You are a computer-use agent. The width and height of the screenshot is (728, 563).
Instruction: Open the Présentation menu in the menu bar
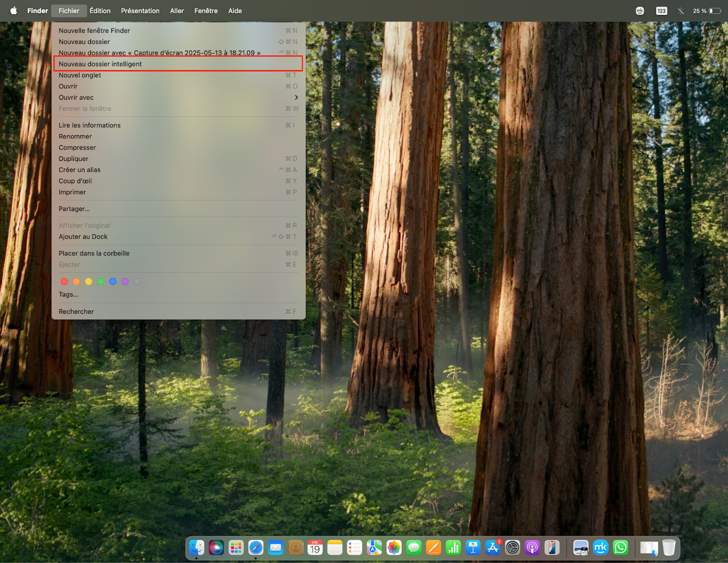click(x=140, y=10)
